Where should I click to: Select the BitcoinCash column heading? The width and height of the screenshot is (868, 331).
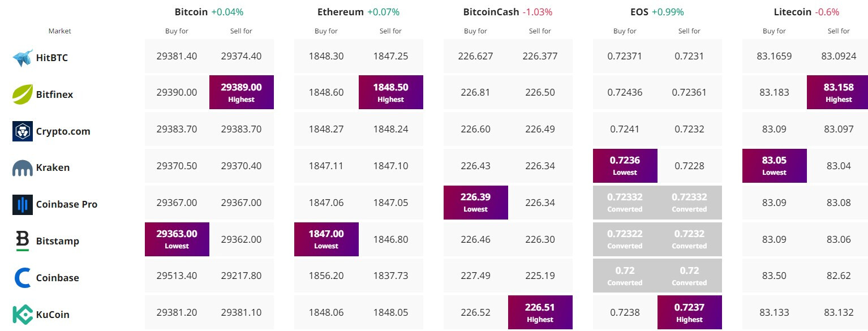pyautogui.click(x=491, y=12)
